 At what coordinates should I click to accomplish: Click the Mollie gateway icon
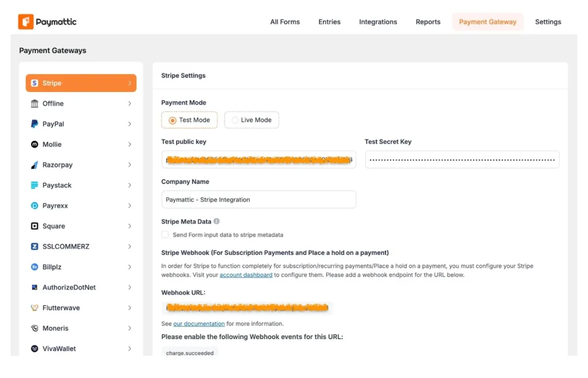click(x=34, y=145)
